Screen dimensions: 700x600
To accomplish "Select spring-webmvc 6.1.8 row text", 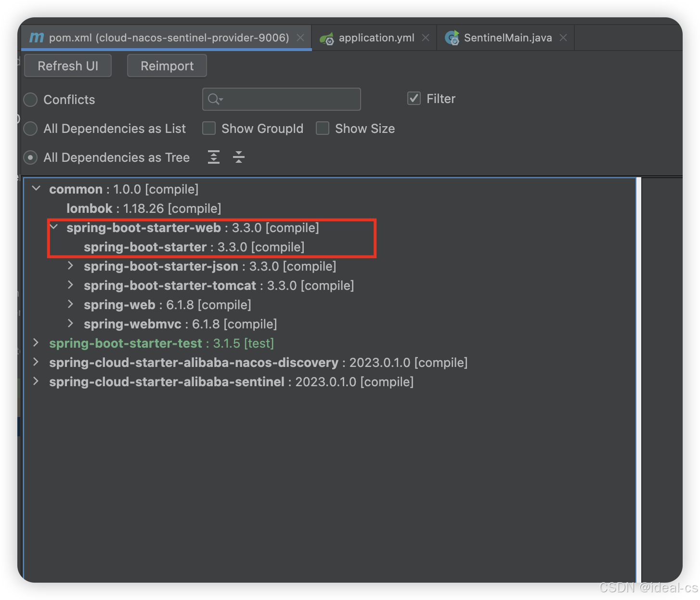I will [x=181, y=324].
